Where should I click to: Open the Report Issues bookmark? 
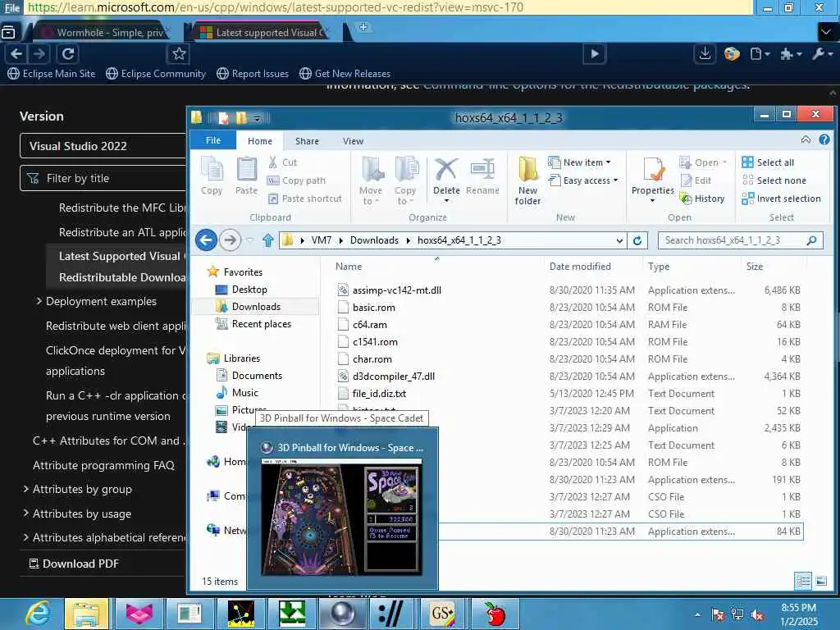pyautogui.click(x=253, y=73)
